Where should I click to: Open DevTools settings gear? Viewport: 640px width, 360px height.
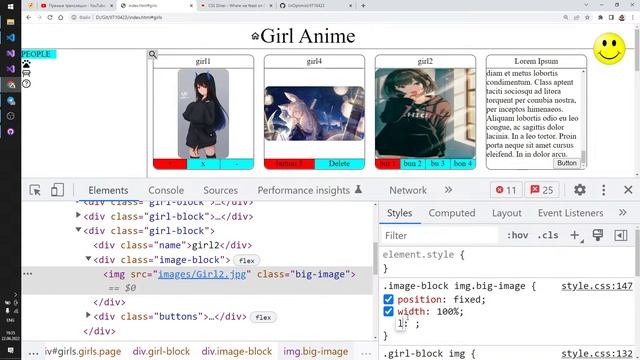tap(580, 190)
